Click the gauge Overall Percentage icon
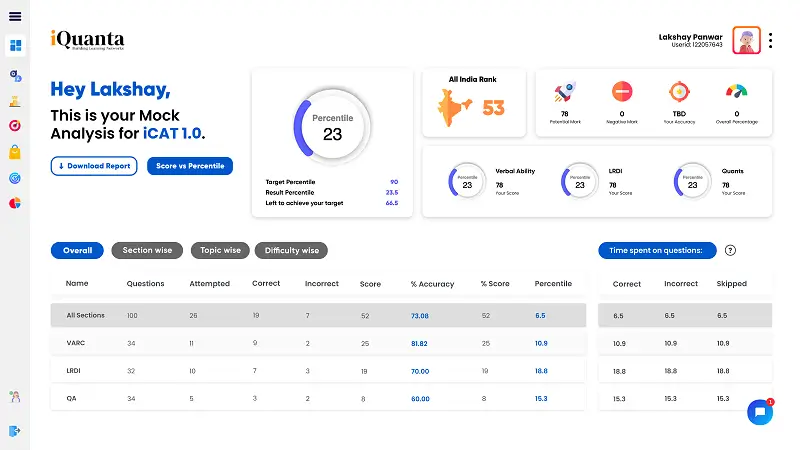 click(736, 92)
